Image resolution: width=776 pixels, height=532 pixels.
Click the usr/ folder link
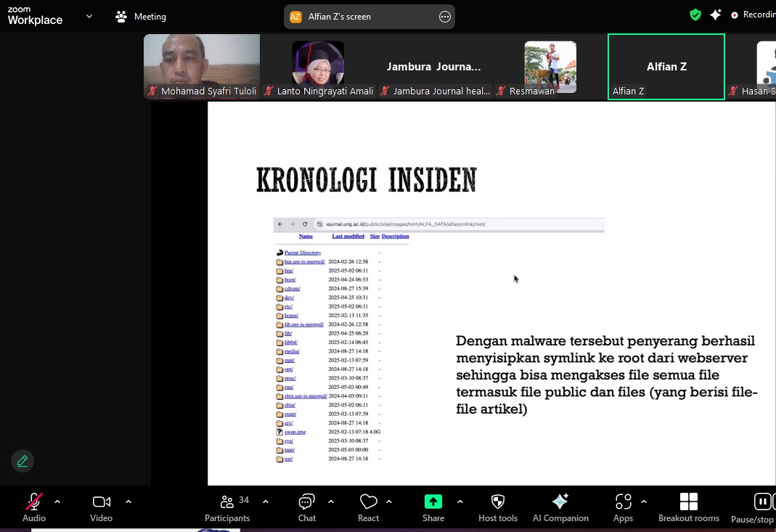coord(288,459)
